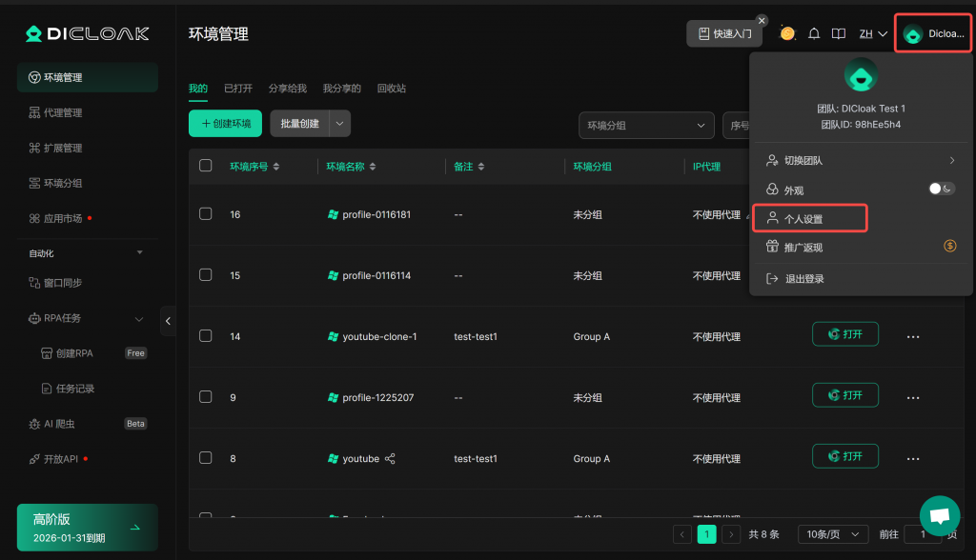The width and height of the screenshot is (976, 560).
Task: Click the notification bell icon
Action: coord(814,33)
